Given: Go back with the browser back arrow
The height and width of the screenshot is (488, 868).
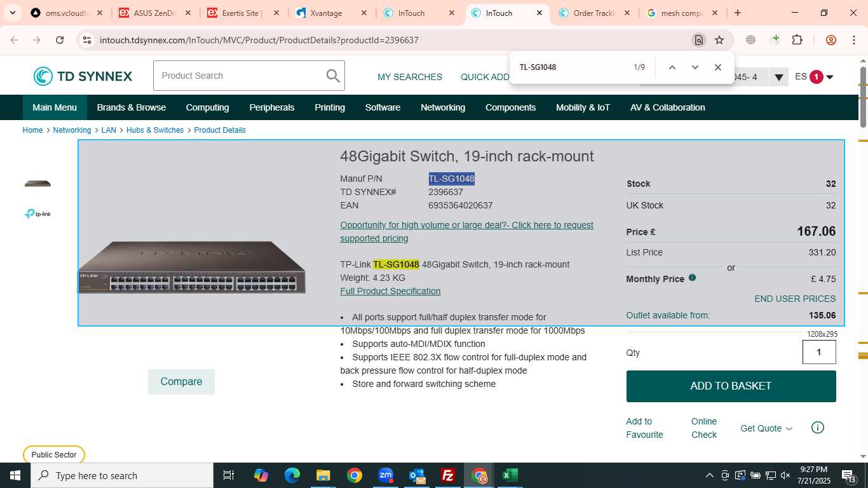Looking at the screenshot, I should tap(14, 40).
